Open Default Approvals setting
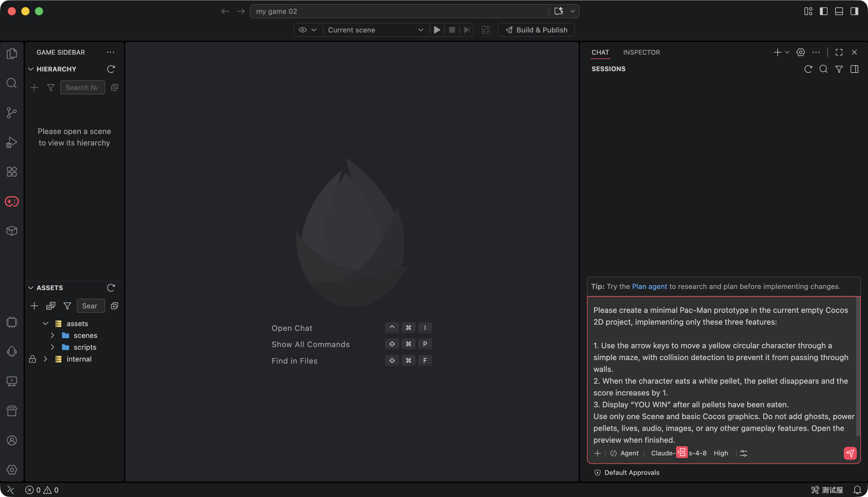The height and width of the screenshot is (497, 868). point(627,473)
